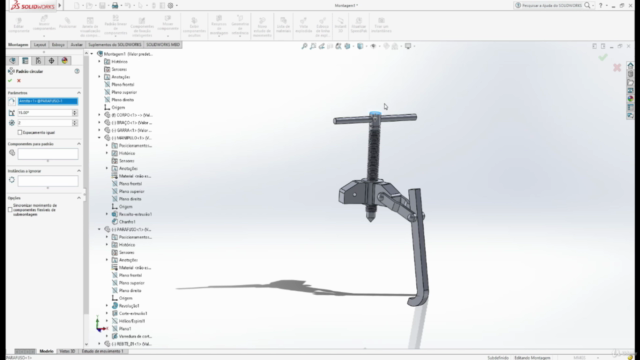
Task: Click the Display Style icon in the view toolbar
Action: (x=360, y=46)
